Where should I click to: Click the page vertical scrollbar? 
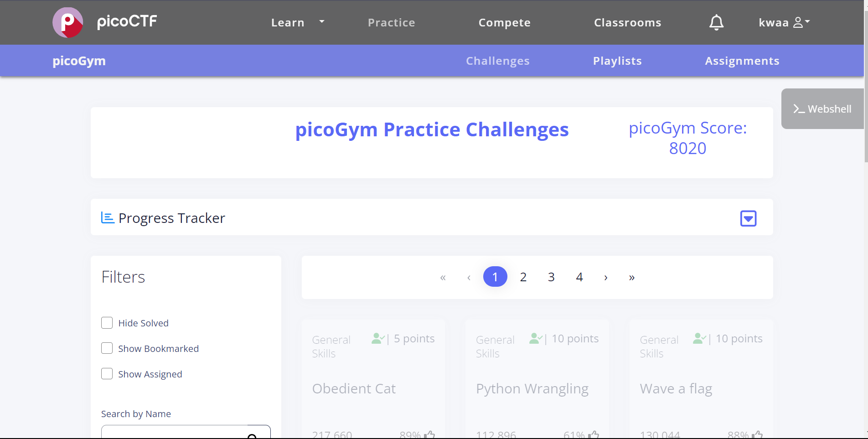[x=866, y=87]
